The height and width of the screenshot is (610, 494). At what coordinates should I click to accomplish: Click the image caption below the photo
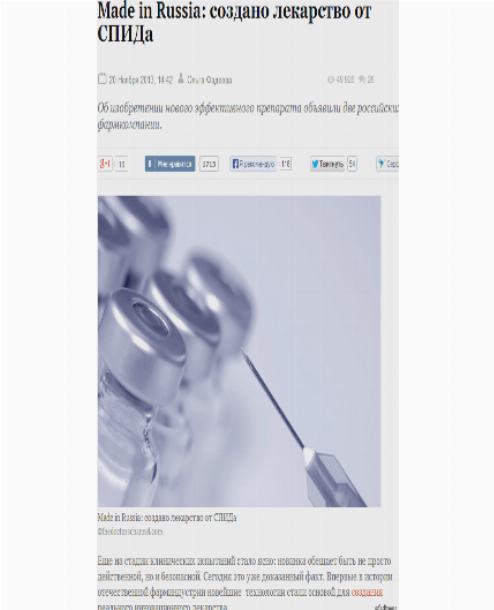pos(167,517)
